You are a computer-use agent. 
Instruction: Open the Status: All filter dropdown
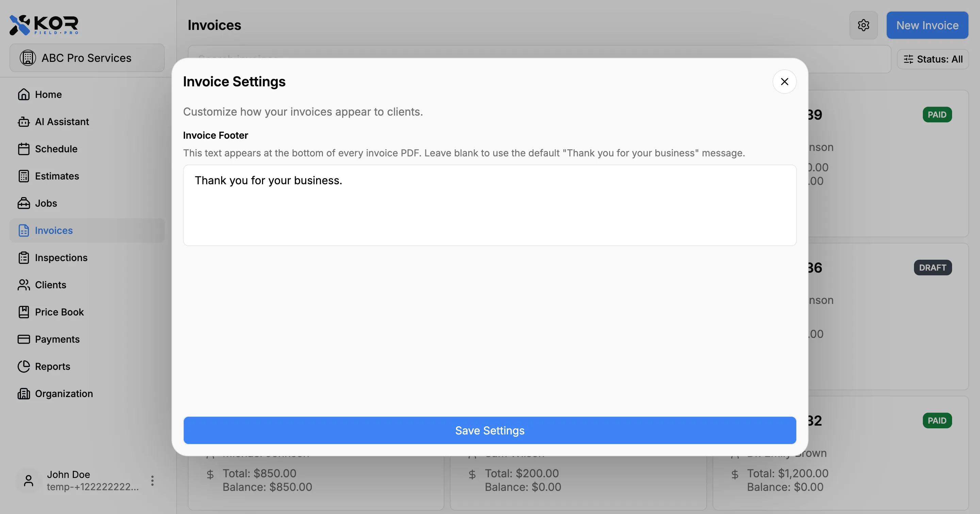pos(933,59)
